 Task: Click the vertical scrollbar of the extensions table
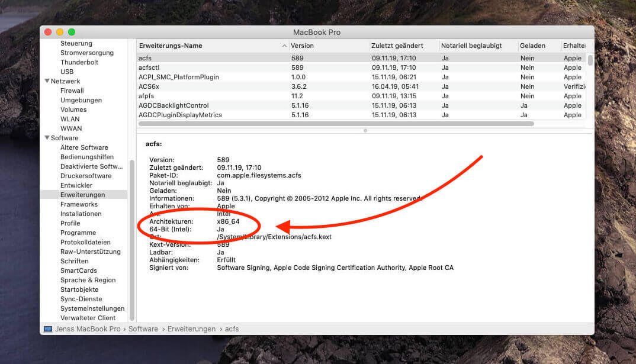click(590, 60)
